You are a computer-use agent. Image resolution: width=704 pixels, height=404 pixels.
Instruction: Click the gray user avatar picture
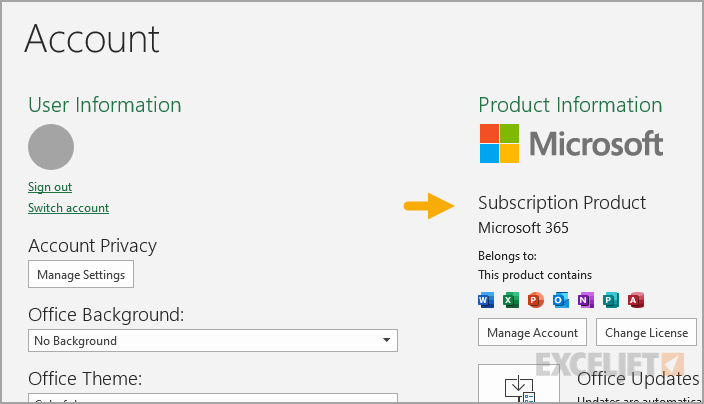pos(51,147)
